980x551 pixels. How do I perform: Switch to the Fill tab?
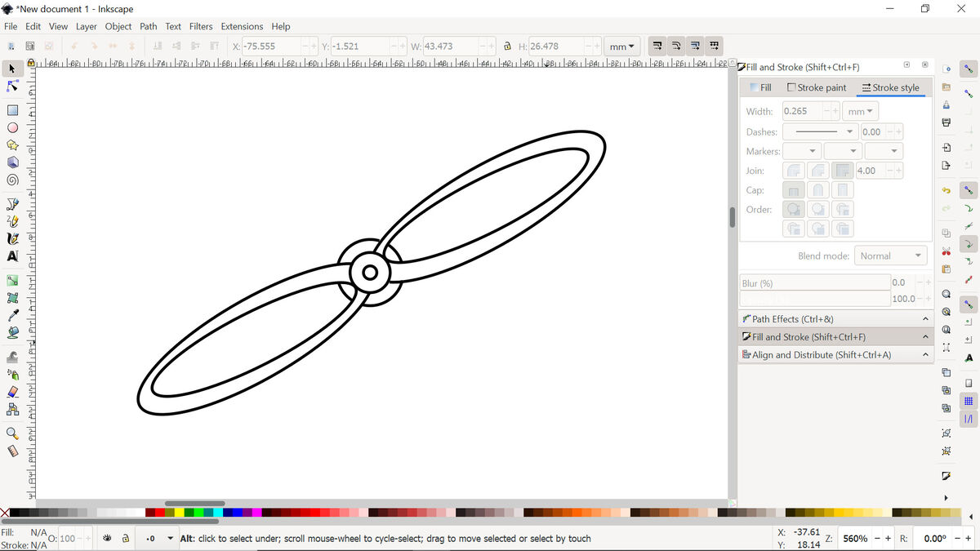[760, 87]
